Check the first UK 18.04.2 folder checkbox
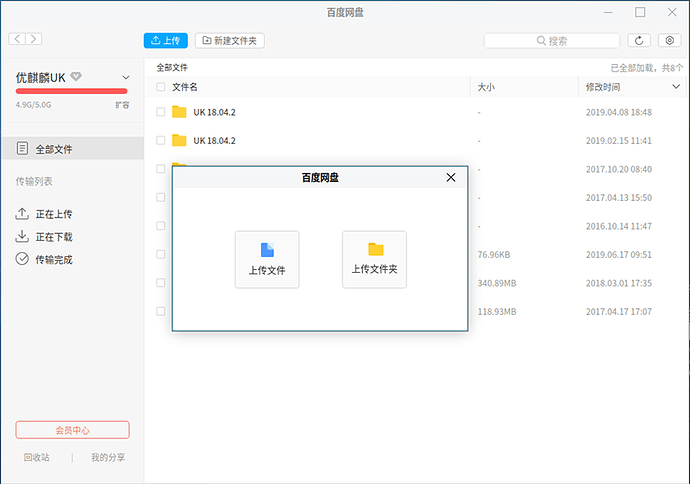 (x=161, y=112)
